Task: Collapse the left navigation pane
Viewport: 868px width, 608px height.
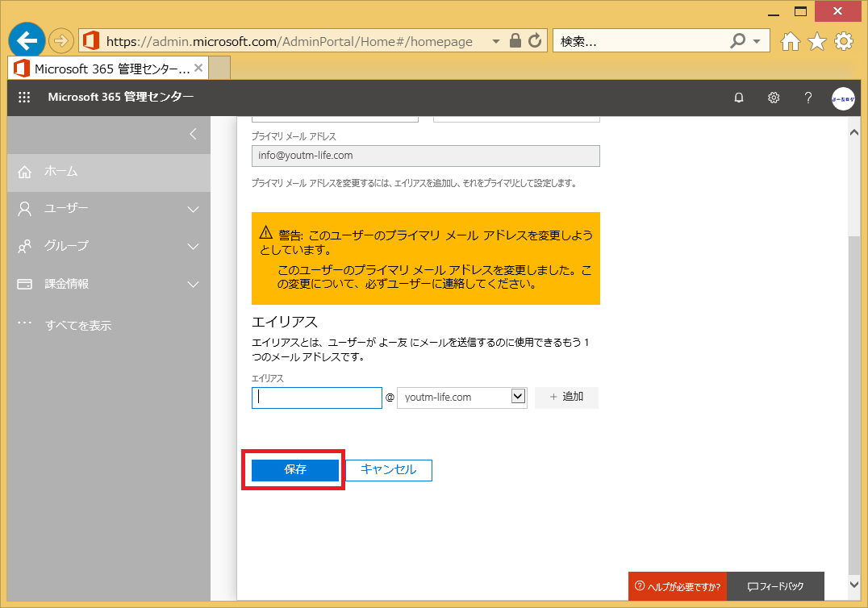Action: (x=193, y=134)
